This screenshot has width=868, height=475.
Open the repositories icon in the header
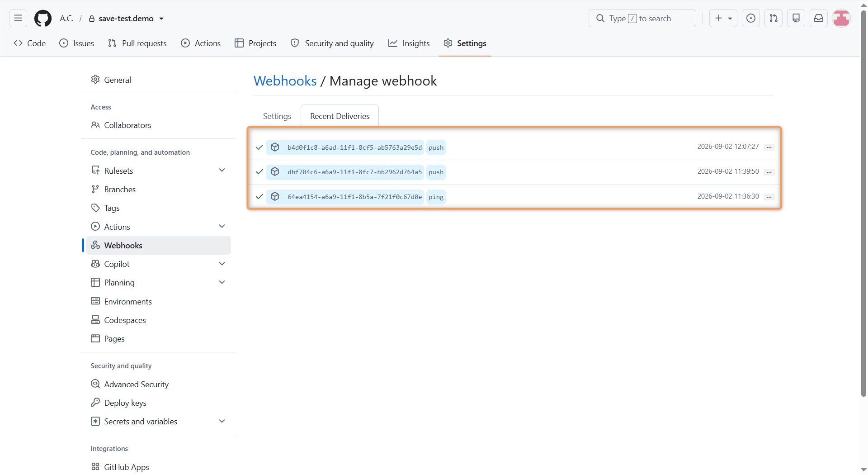point(796,18)
